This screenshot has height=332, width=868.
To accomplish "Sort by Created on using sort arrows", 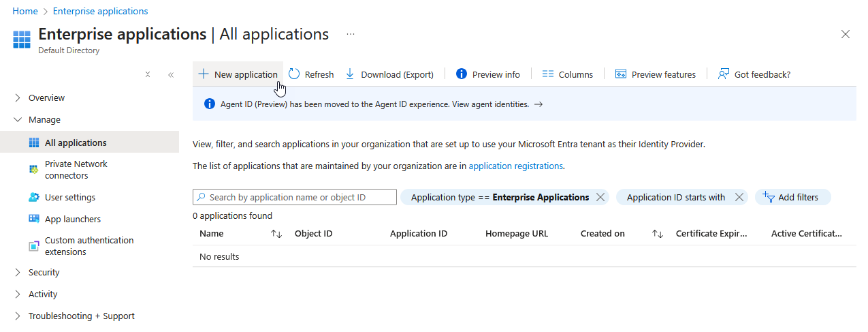I will tap(657, 234).
